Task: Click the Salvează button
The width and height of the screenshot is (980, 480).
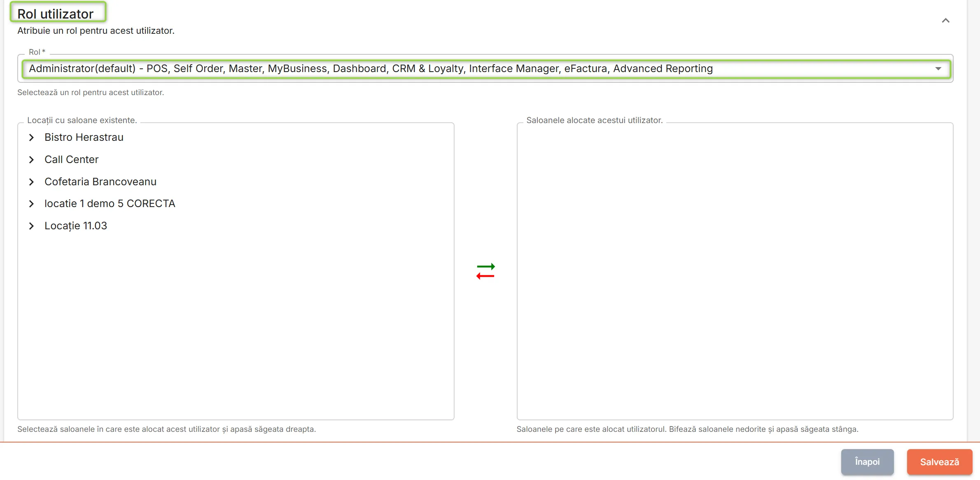Action: tap(940, 462)
